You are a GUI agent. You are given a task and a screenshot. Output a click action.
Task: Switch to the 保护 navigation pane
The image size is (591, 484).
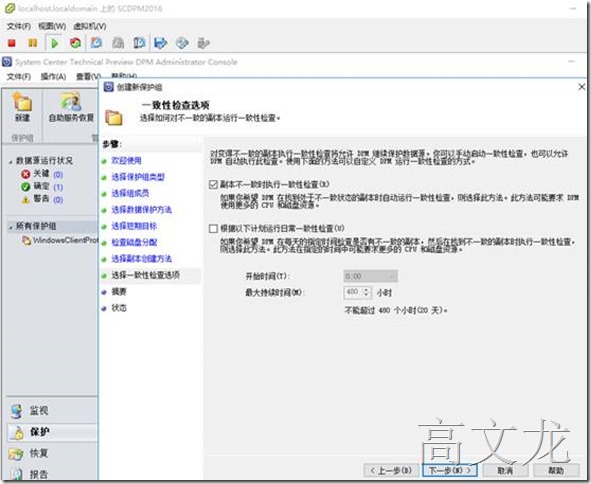pyautogui.click(x=52, y=432)
